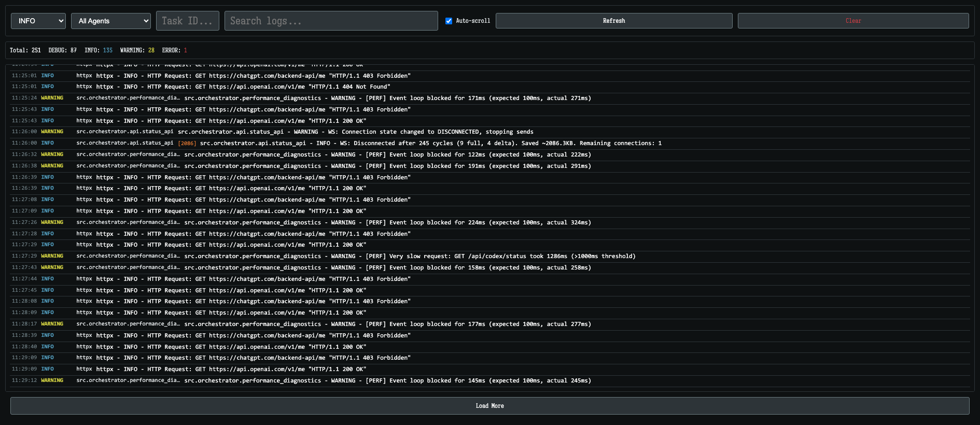980x425 pixels.
Task: Click the 11:28:40 INFO 200 OK row
Action: [x=490, y=347]
